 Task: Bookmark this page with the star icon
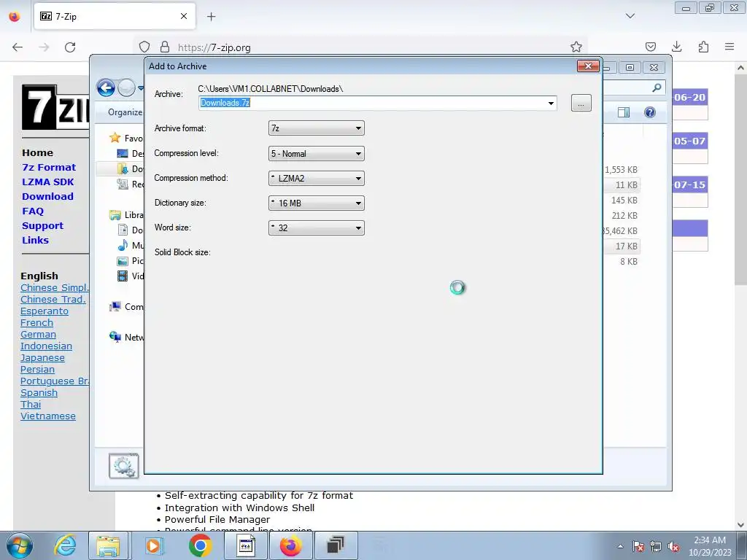576,47
